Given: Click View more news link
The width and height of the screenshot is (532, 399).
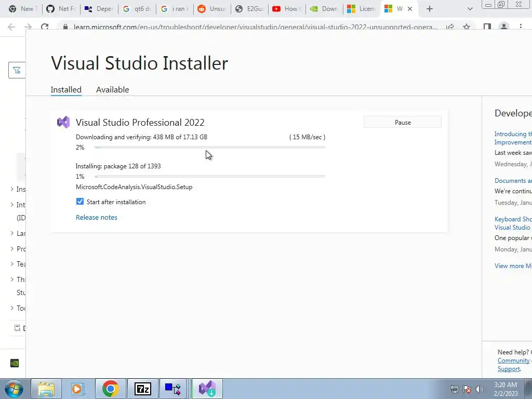Looking at the screenshot, I should click(513, 266).
